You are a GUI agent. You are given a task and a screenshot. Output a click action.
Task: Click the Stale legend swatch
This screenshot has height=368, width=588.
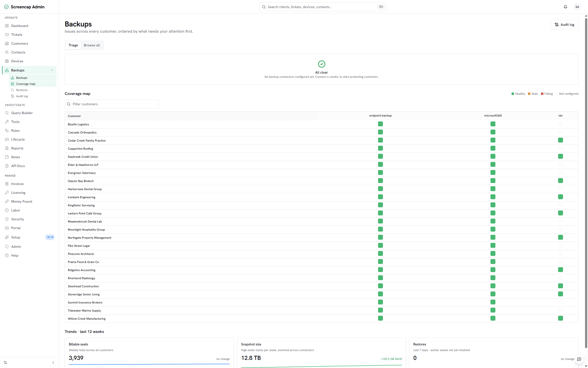(529, 94)
